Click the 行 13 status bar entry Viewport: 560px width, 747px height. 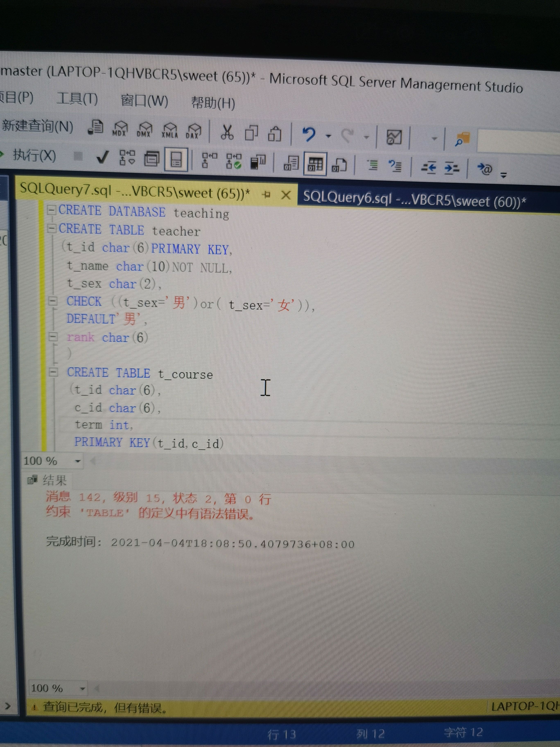tap(281, 734)
